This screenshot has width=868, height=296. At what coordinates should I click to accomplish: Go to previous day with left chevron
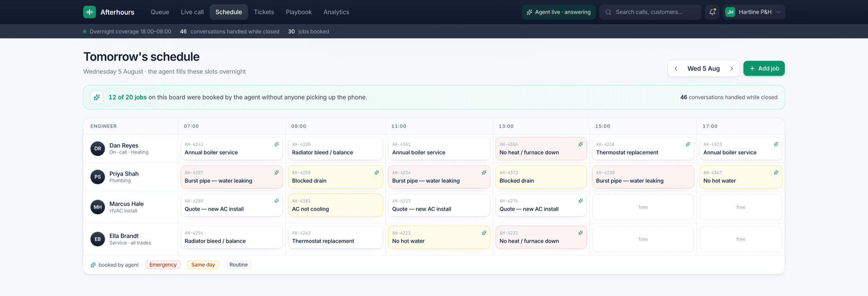click(x=676, y=68)
